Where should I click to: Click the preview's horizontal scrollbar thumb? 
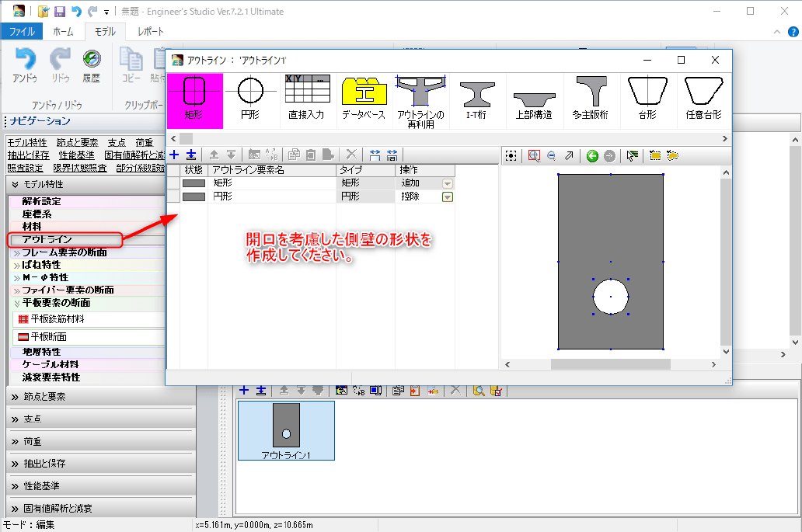tap(611, 364)
